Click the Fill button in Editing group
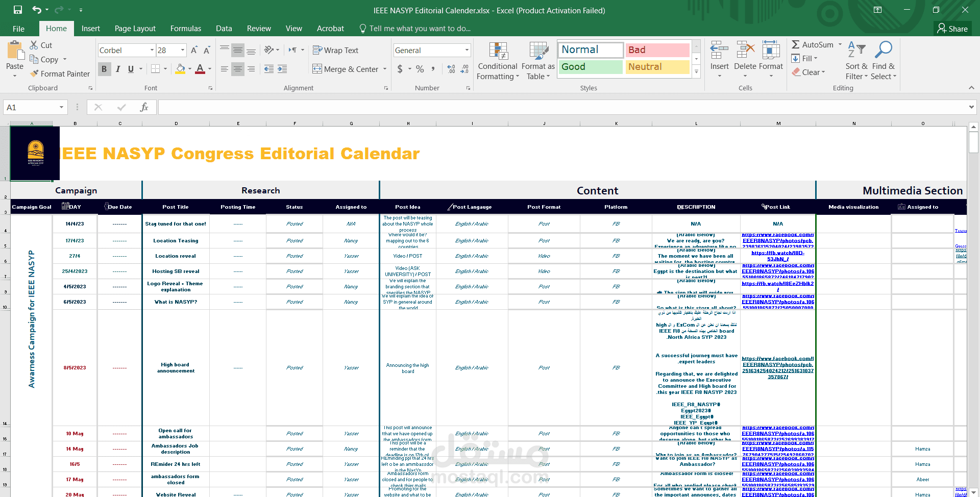This screenshot has height=497, width=980. (804, 59)
